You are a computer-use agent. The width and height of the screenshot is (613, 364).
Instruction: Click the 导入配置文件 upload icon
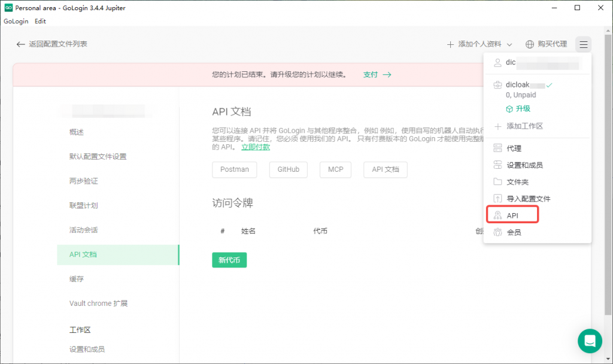tap(497, 199)
